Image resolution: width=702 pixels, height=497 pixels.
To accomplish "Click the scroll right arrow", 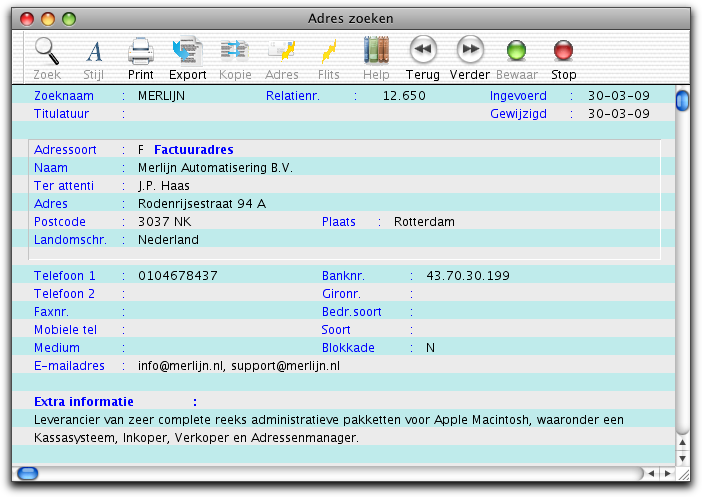I will [668, 473].
